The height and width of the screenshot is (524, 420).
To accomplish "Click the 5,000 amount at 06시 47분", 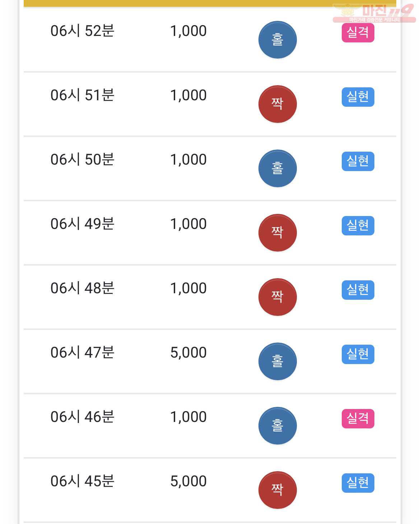I will coord(188,353).
